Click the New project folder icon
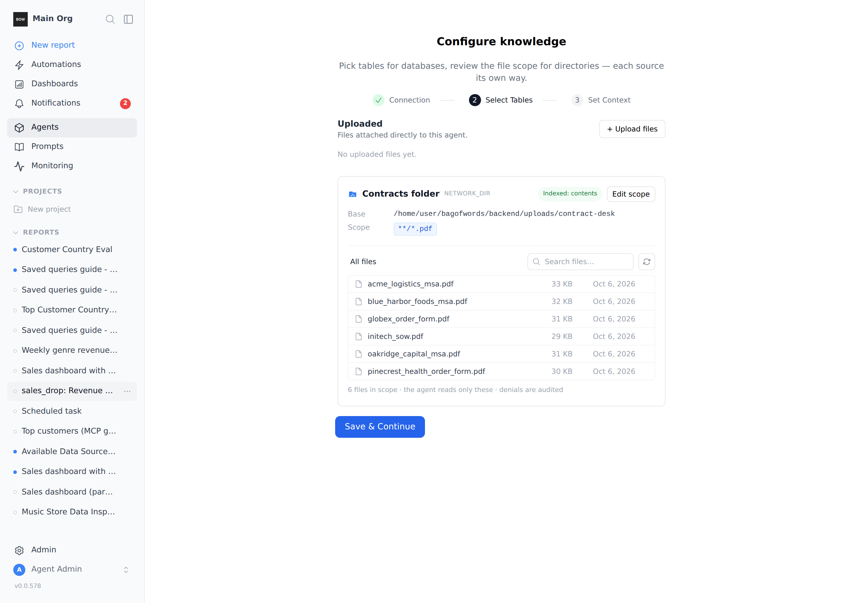The height and width of the screenshot is (603, 868). click(x=18, y=209)
